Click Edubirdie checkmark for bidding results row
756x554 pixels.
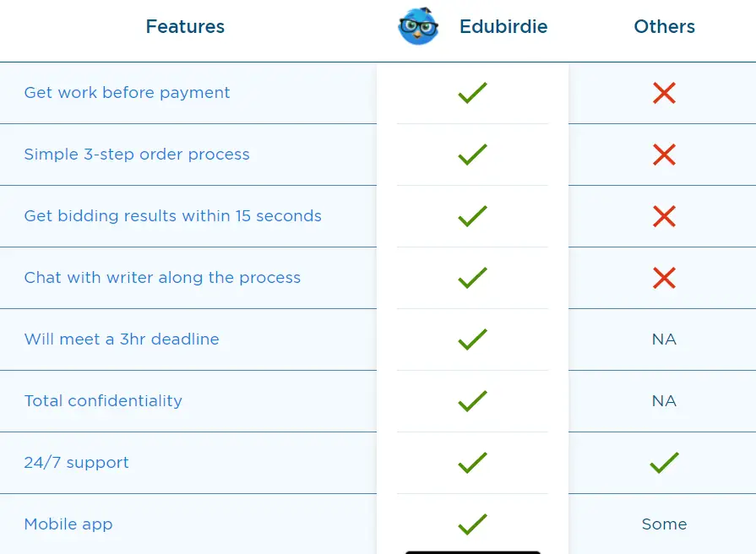(x=472, y=216)
